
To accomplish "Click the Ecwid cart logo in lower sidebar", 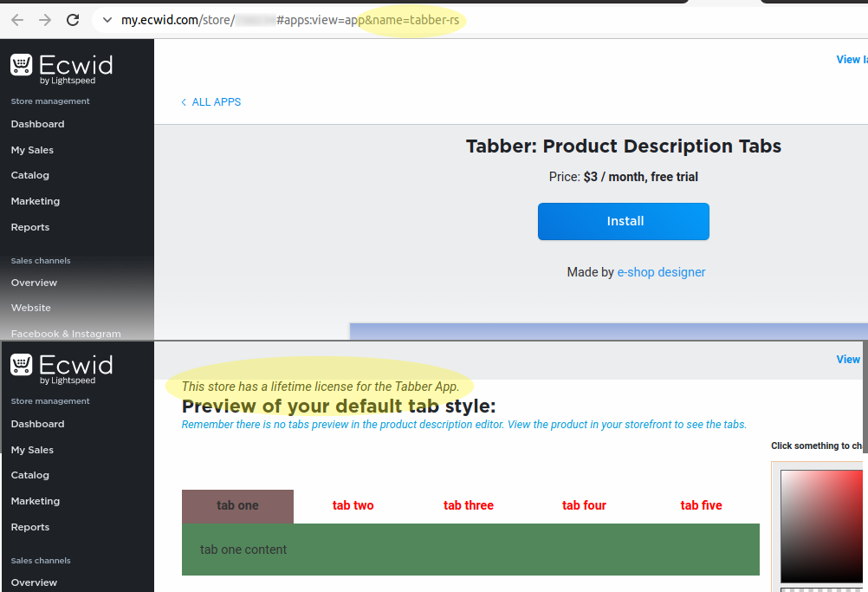I will click(22, 365).
